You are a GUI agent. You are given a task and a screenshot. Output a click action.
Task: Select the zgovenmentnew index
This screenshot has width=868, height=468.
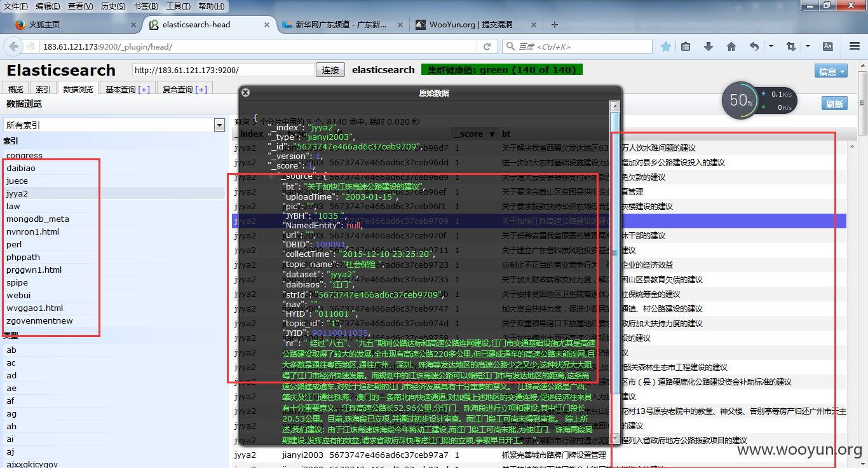tap(114, 320)
